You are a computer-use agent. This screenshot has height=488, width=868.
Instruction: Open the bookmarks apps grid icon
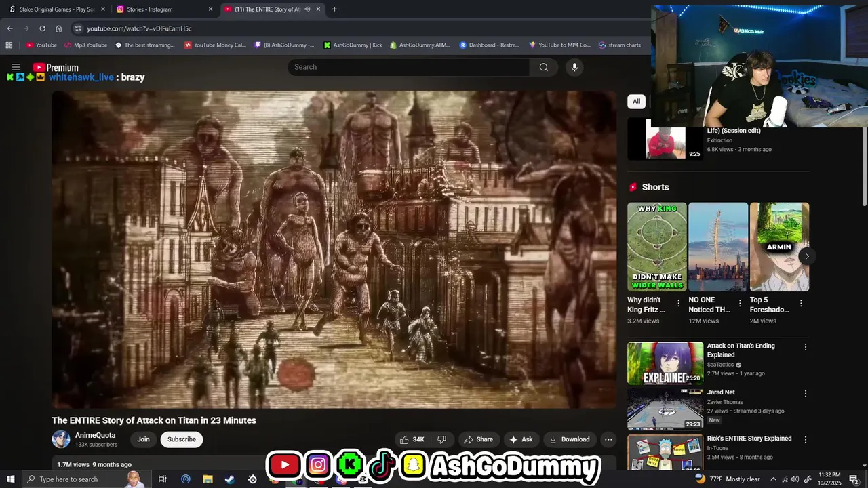pos(9,45)
